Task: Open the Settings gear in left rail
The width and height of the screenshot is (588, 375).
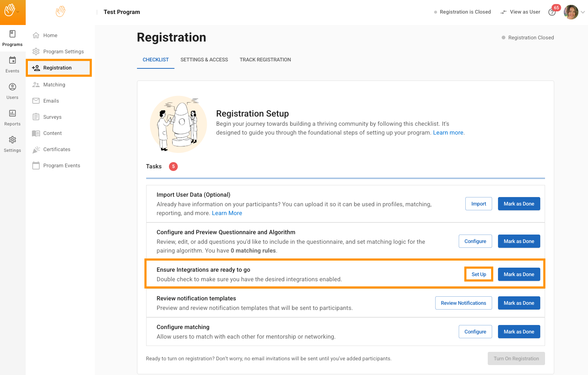Action: pyautogui.click(x=12, y=144)
